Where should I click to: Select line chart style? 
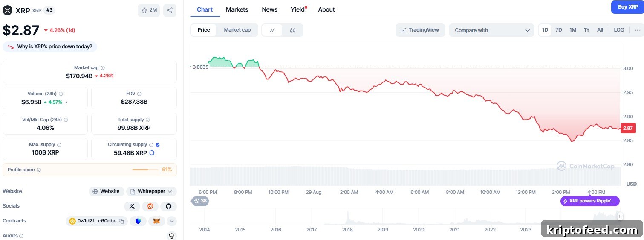(272, 30)
